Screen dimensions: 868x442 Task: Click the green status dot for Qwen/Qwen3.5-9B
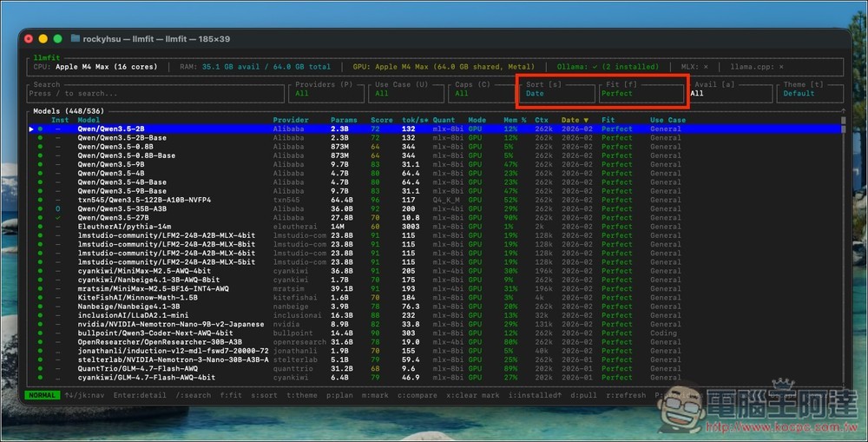point(40,164)
